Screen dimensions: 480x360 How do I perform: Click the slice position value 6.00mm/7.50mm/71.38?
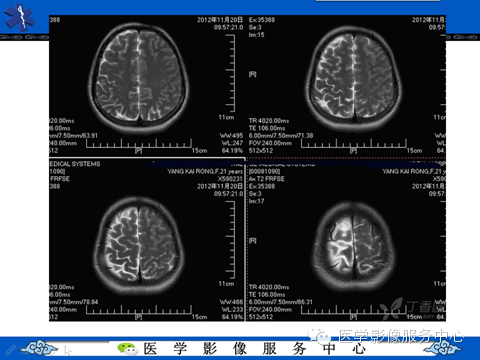[x=281, y=136]
